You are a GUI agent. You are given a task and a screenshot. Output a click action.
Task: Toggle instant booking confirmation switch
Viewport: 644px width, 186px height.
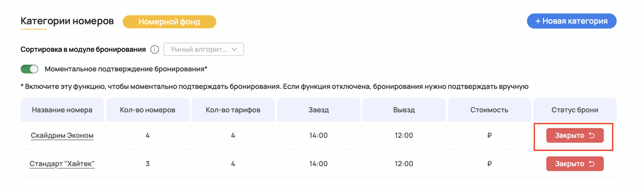pyautogui.click(x=30, y=69)
